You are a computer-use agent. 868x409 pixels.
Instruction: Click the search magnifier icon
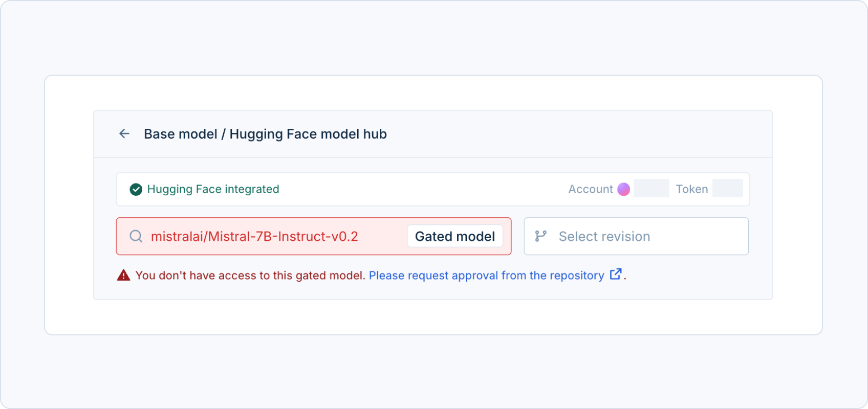click(x=136, y=236)
